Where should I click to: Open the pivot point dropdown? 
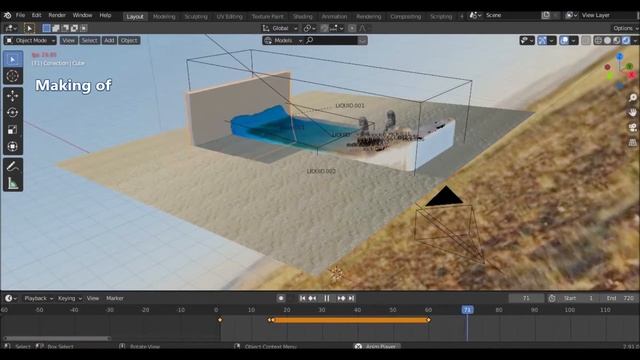coord(309,28)
